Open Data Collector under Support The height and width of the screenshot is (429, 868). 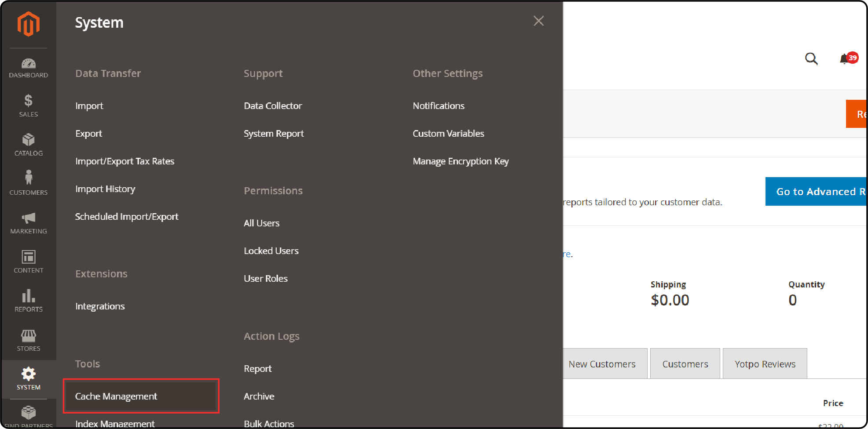pos(273,106)
